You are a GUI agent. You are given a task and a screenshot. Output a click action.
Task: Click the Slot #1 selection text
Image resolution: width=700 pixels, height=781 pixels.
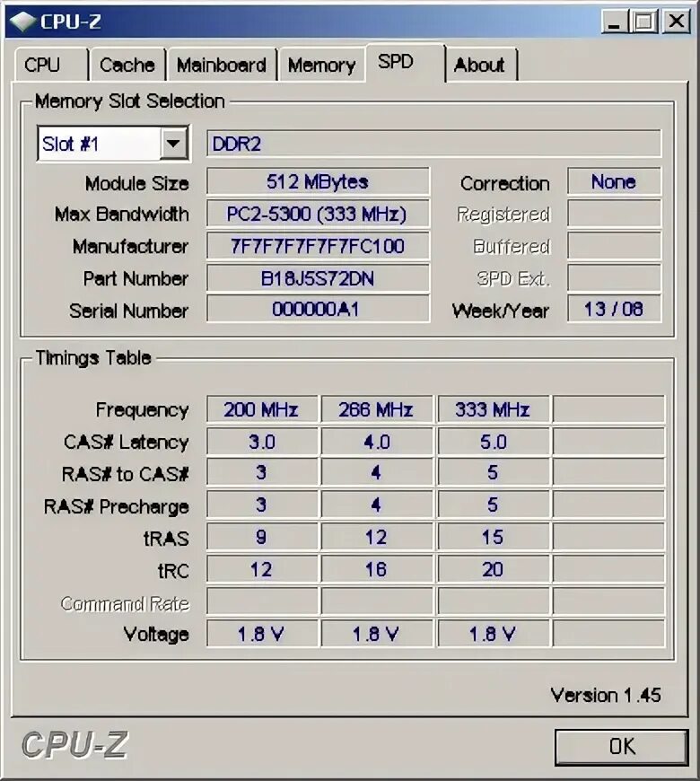pos(71,144)
